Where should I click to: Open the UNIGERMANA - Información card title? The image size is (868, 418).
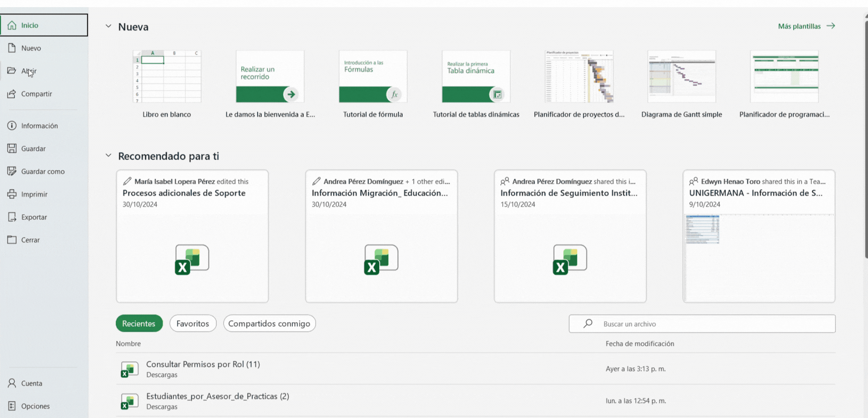[x=756, y=193]
